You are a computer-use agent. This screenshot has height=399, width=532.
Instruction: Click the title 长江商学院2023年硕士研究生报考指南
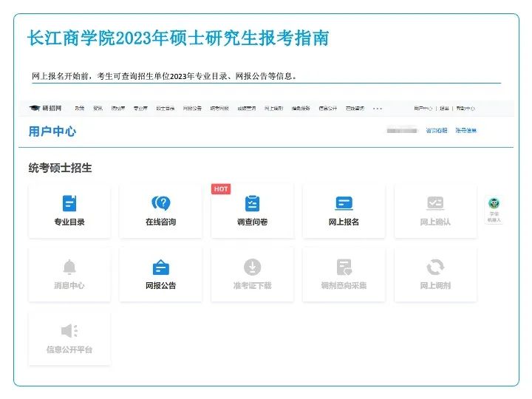178,38
